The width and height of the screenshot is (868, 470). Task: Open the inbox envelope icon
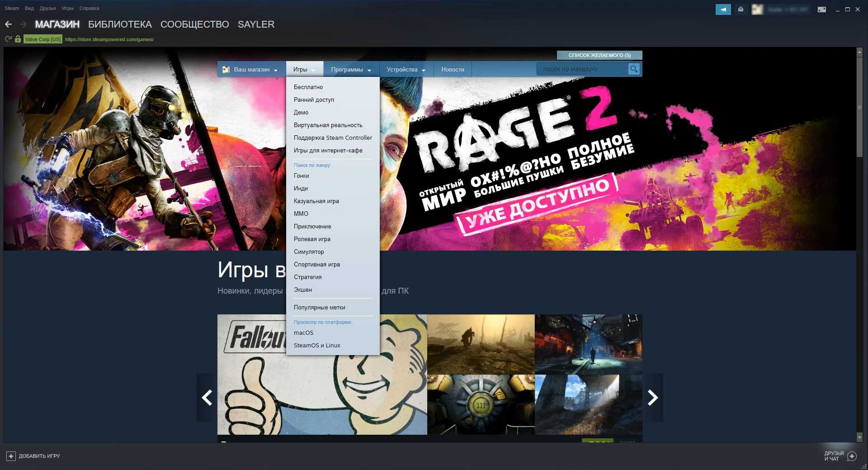coord(741,9)
